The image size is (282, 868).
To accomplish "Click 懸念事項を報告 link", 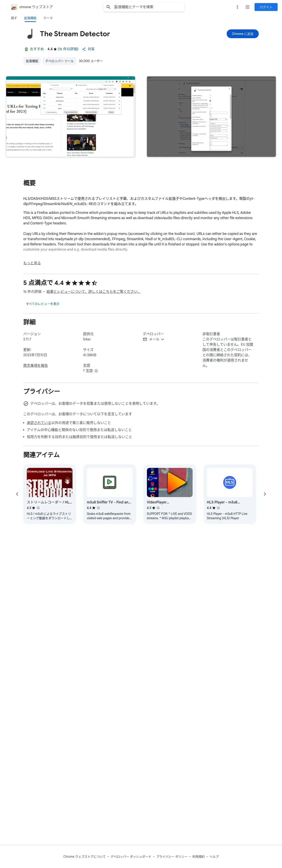I will (35, 366).
